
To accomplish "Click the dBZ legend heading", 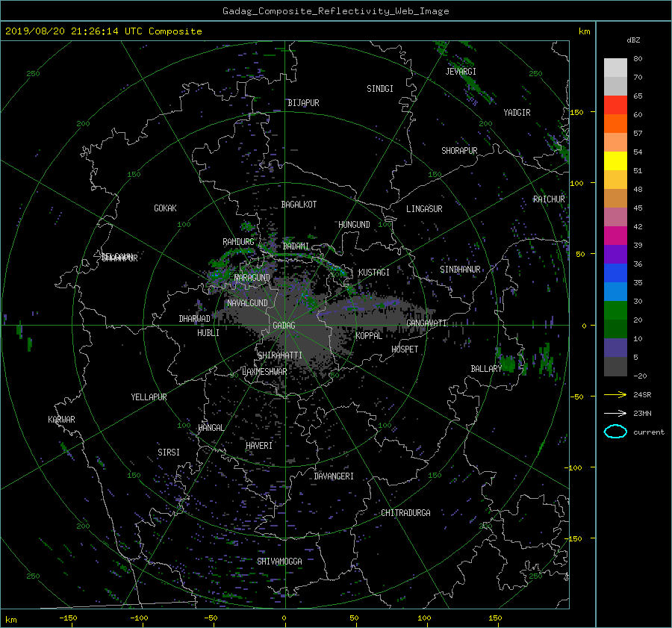I will (633, 40).
